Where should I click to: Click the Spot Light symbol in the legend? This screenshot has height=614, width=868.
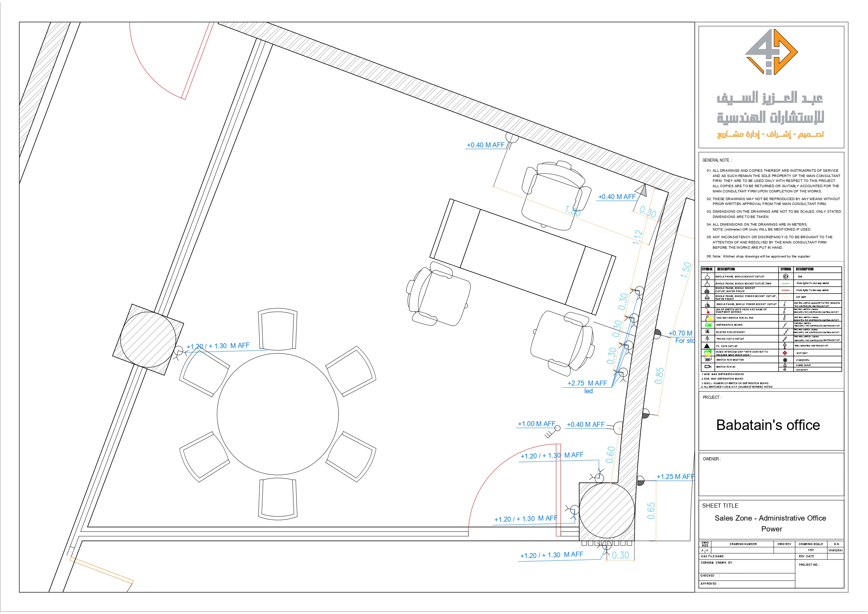click(x=785, y=353)
